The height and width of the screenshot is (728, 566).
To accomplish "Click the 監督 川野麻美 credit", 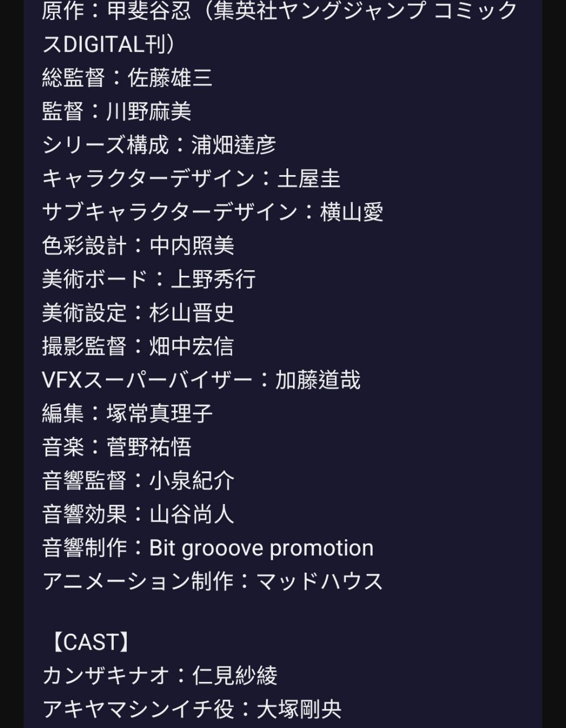I will (x=117, y=111).
